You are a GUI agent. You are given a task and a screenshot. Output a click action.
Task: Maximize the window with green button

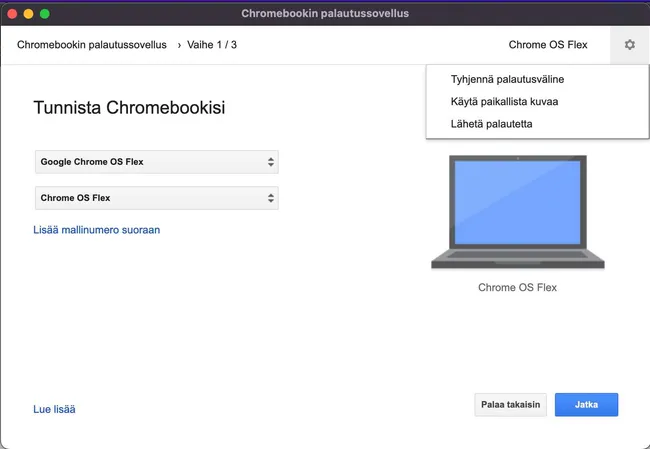(45, 14)
